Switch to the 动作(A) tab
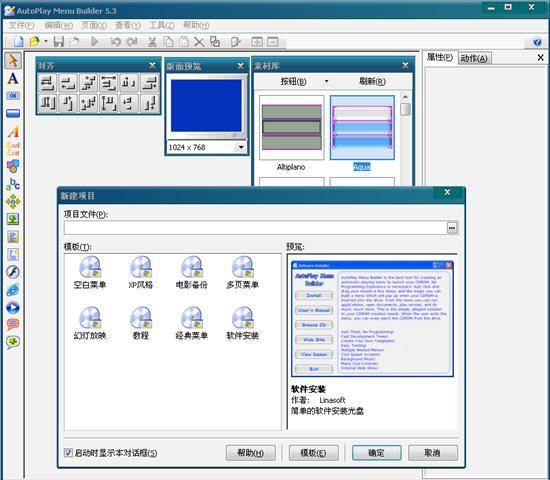Image resolution: width=550 pixels, height=480 pixels. coord(474,58)
